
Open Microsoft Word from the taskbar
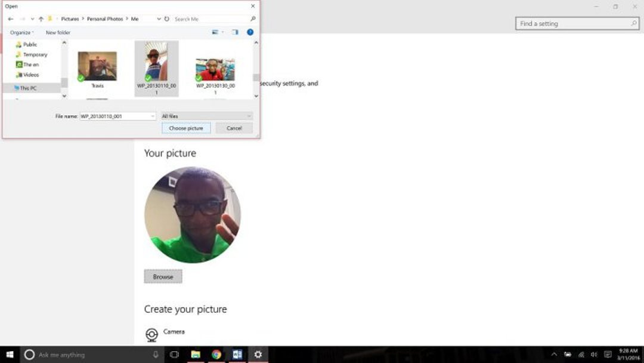point(237,355)
